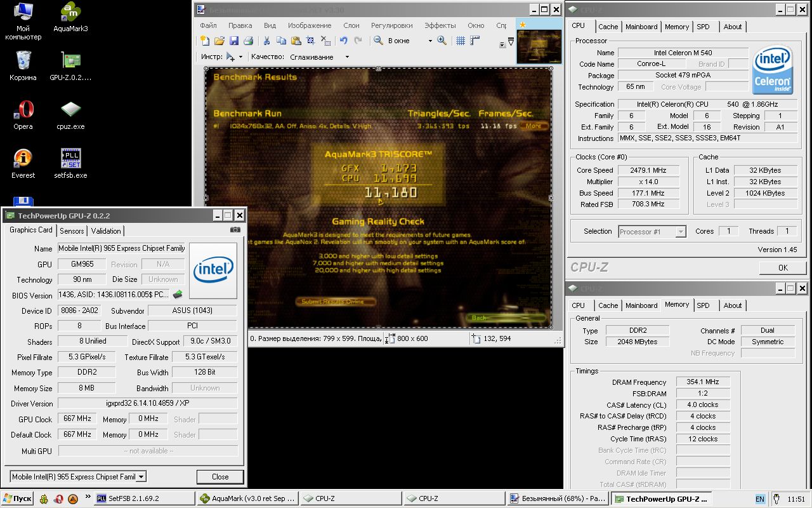Print image using printer icon
812x508 pixels.
[249, 41]
